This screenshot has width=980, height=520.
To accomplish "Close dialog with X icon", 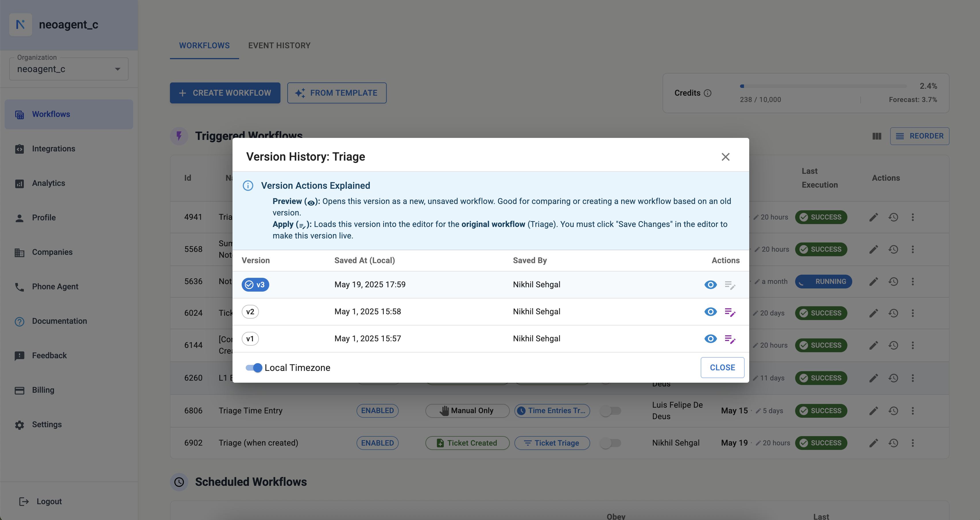I will click(725, 157).
